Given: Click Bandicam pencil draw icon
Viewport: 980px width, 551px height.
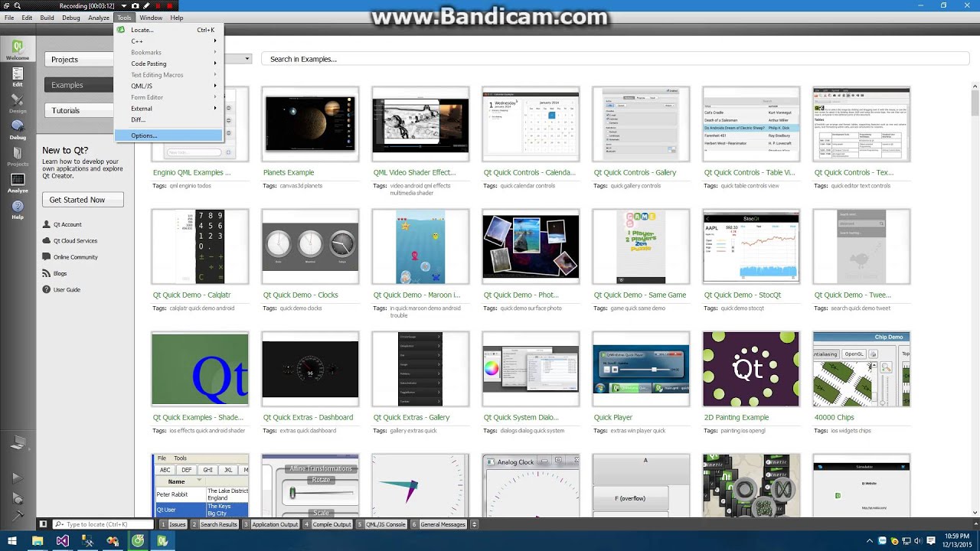Looking at the screenshot, I should point(147,6).
